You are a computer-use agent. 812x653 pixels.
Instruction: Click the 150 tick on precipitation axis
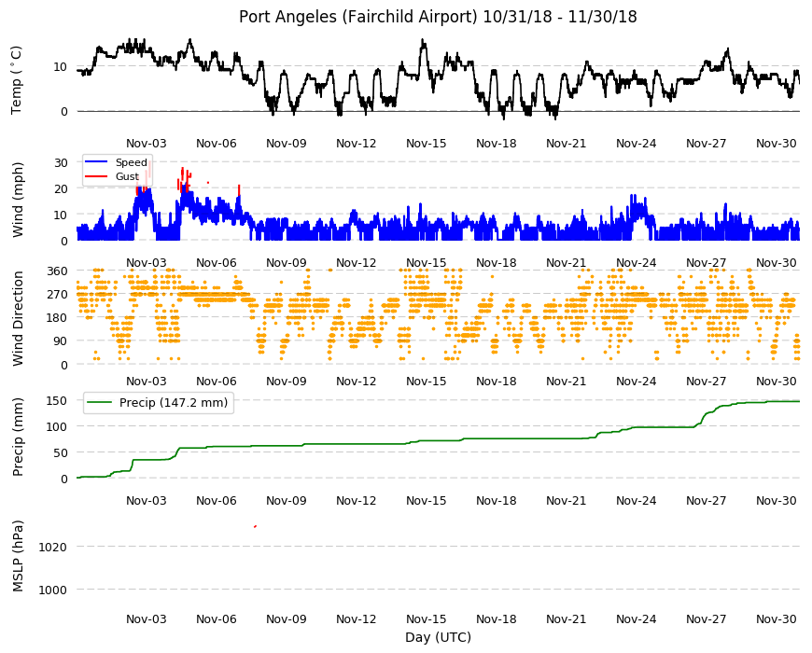tap(57, 400)
